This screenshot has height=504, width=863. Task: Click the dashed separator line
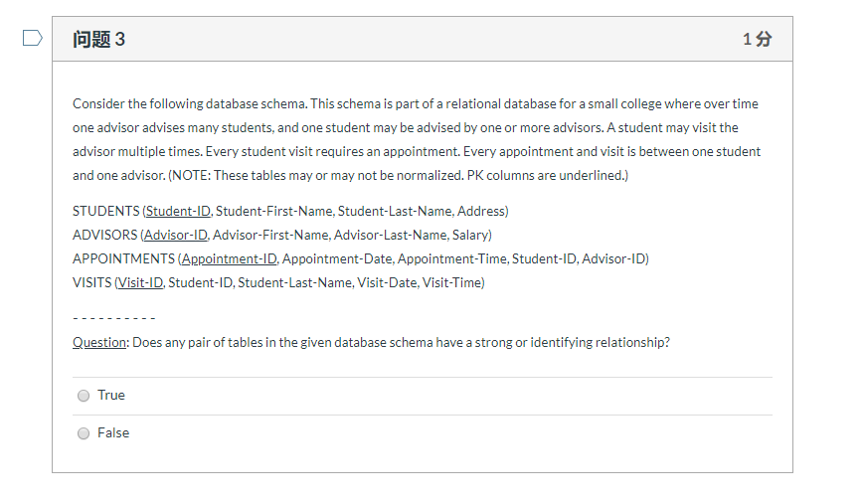pos(114,318)
